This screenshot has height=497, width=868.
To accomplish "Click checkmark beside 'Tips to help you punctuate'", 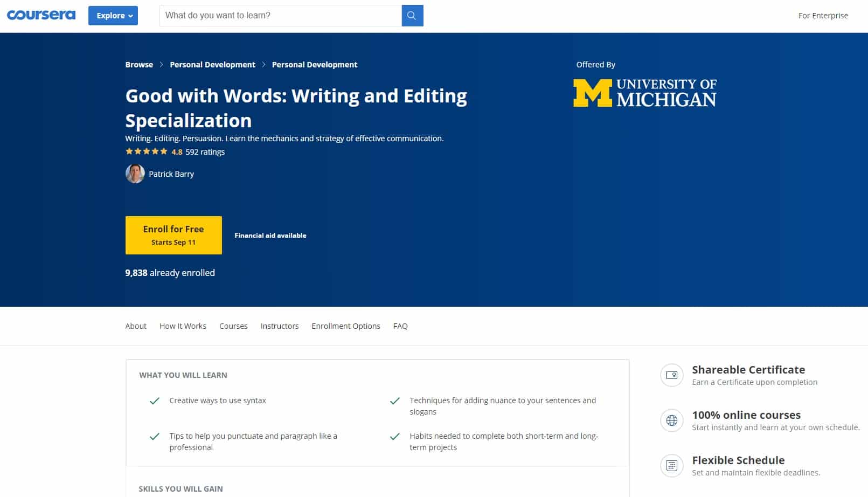I will [x=155, y=436].
